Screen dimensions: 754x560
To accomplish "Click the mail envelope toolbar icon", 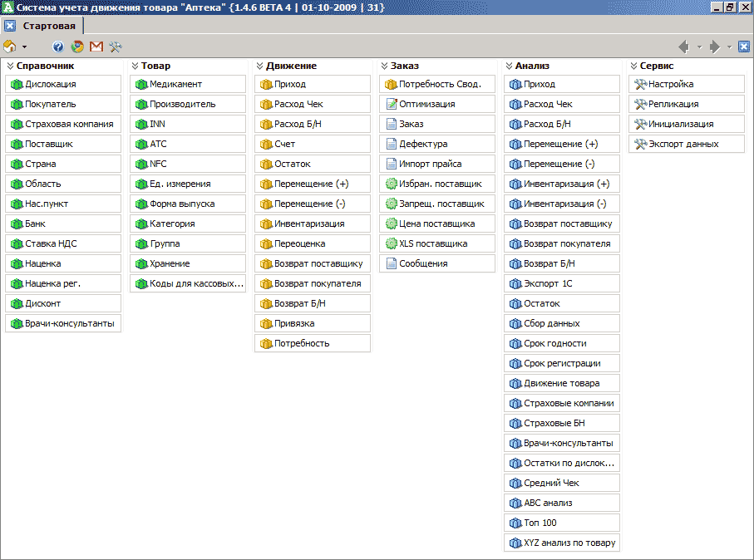I will [96, 47].
